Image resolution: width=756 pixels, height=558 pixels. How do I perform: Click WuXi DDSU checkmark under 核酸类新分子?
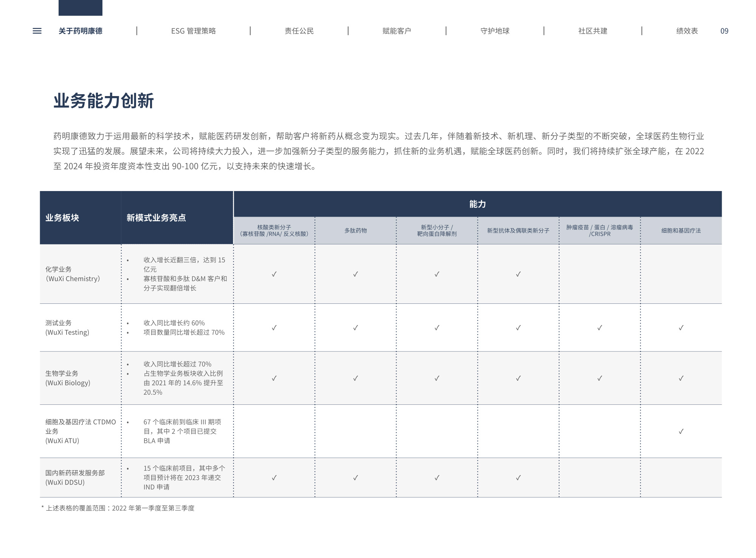[274, 477]
